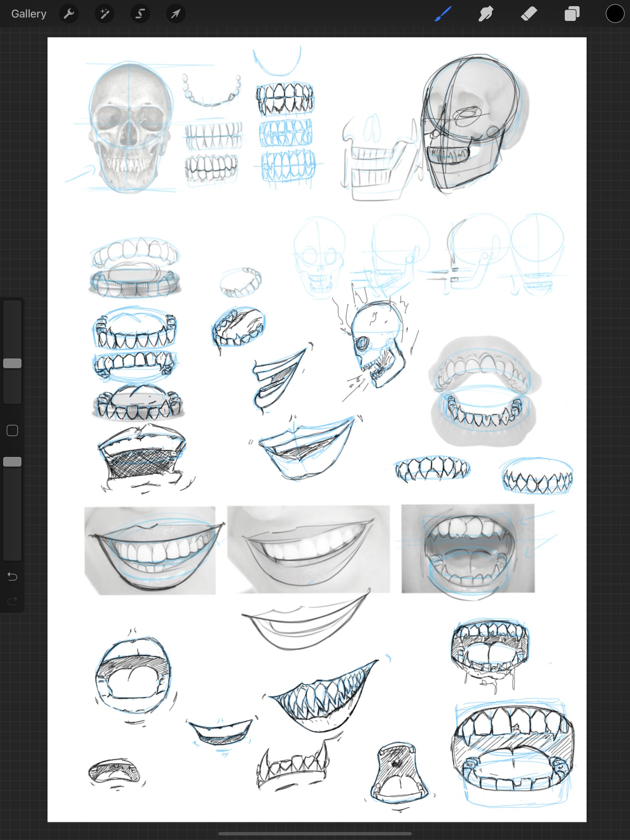This screenshot has width=630, height=840.
Task: Tap the front-facing skull reference photo
Action: [130, 128]
